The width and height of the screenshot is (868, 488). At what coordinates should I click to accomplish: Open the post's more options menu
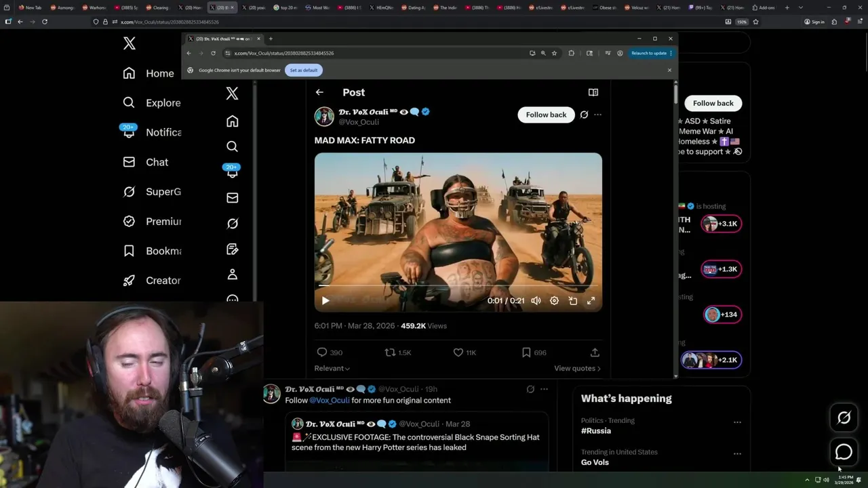point(597,115)
